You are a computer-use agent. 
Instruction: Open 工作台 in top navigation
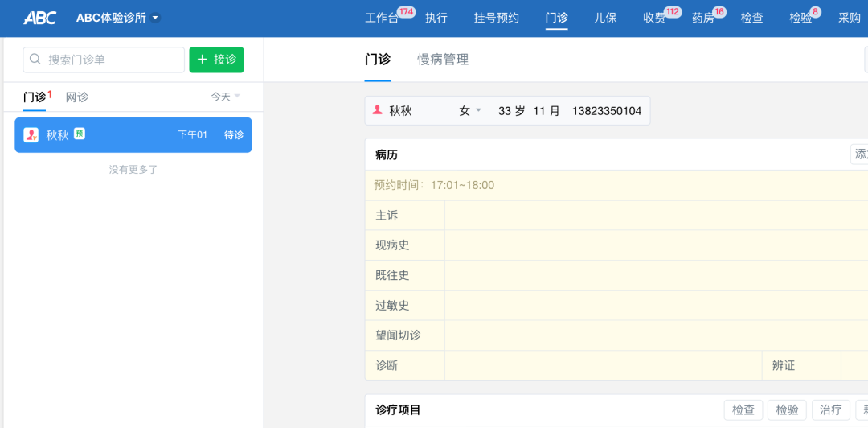382,18
